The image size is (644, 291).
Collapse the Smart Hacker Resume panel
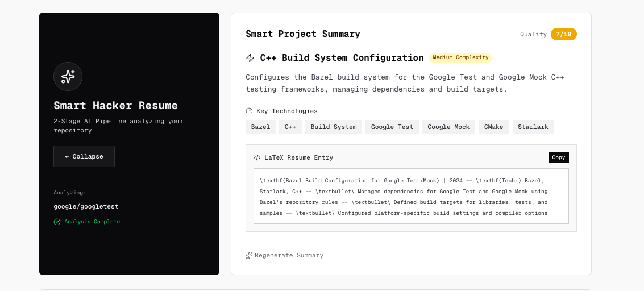84,156
